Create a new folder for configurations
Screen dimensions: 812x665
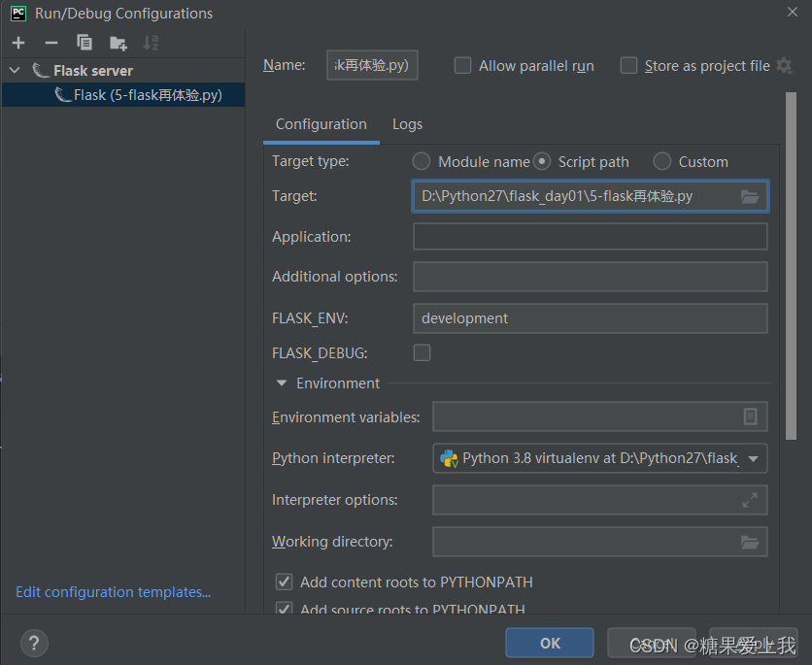tap(117, 43)
